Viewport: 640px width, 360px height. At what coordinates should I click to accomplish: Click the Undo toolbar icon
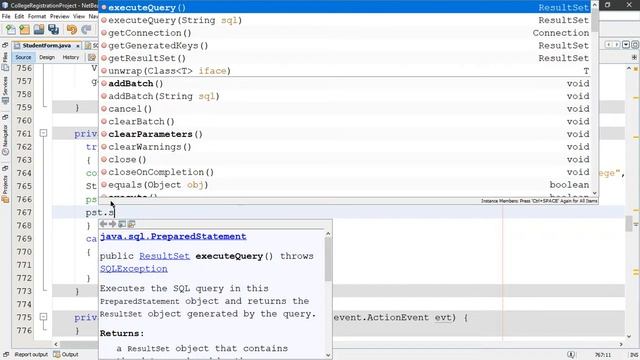[72, 29]
